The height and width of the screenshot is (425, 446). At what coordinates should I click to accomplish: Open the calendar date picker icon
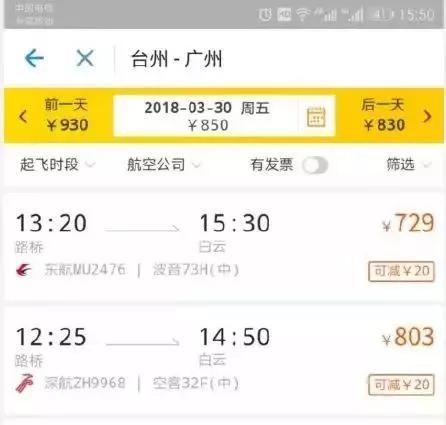click(316, 116)
